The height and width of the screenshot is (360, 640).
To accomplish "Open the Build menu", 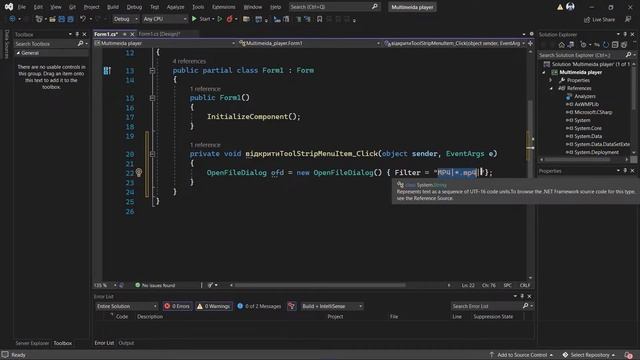I will tap(113, 7).
